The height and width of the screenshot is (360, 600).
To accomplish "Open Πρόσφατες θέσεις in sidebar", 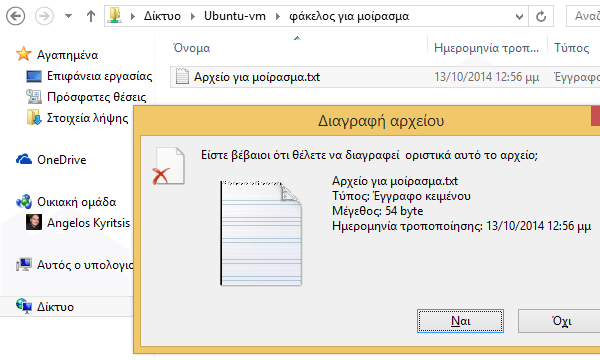I will tap(96, 97).
